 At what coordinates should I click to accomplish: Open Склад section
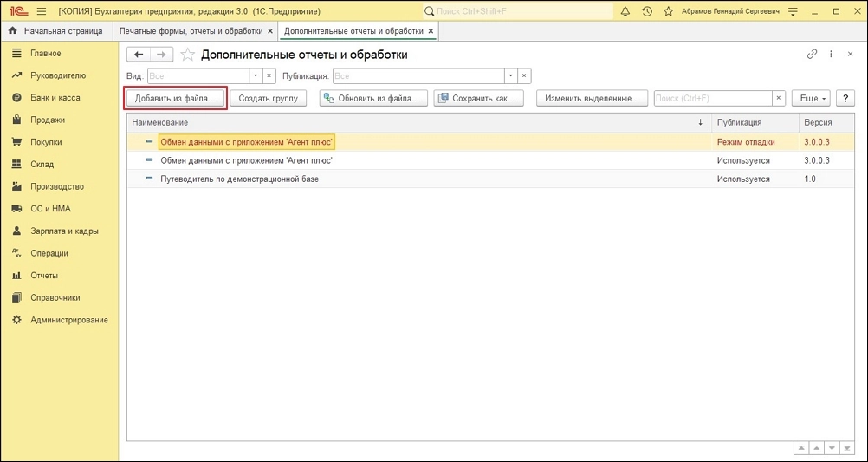pyautogui.click(x=42, y=164)
